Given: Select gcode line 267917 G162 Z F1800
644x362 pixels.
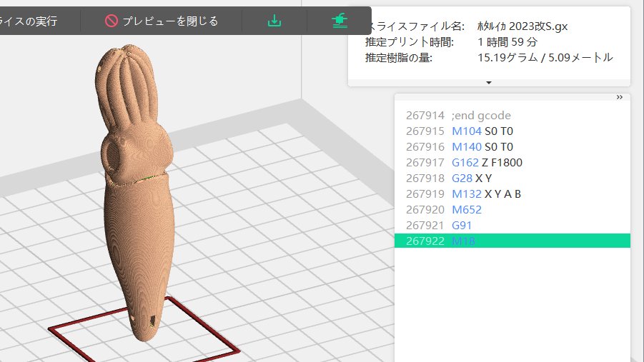Looking at the screenshot, I should click(512, 163).
